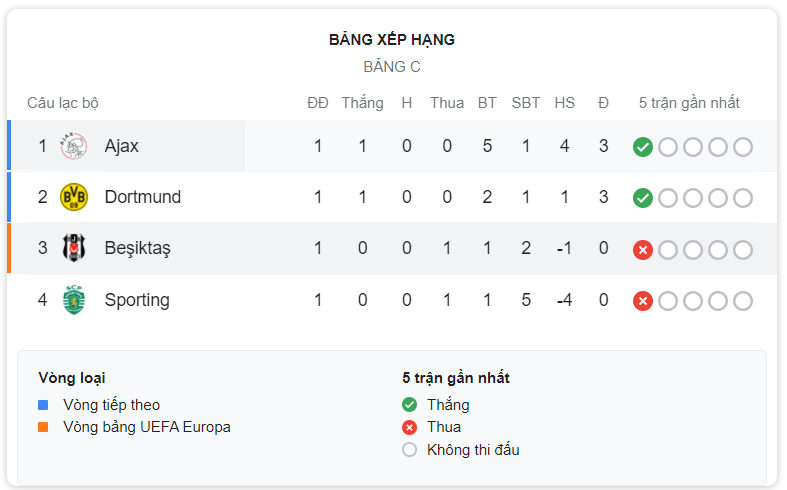Click the red Thua legend icon
This screenshot has width=787, height=490.
coord(410,427)
